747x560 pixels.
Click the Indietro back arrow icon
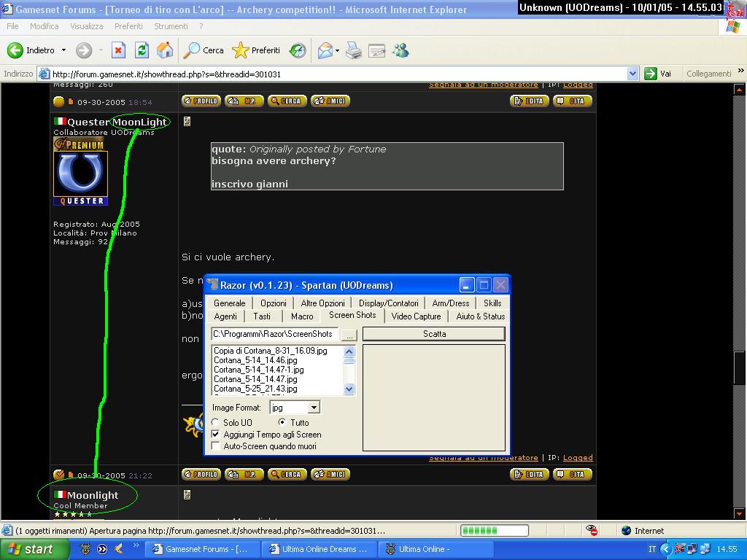tap(15, 50)
